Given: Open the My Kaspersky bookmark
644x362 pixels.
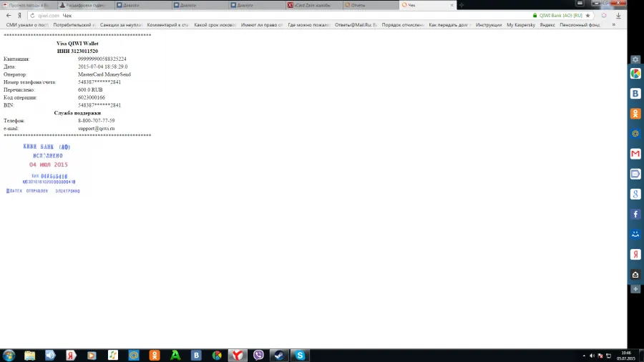Looking at the screenshot, I should pyautogui.click(x=521, y=25).
